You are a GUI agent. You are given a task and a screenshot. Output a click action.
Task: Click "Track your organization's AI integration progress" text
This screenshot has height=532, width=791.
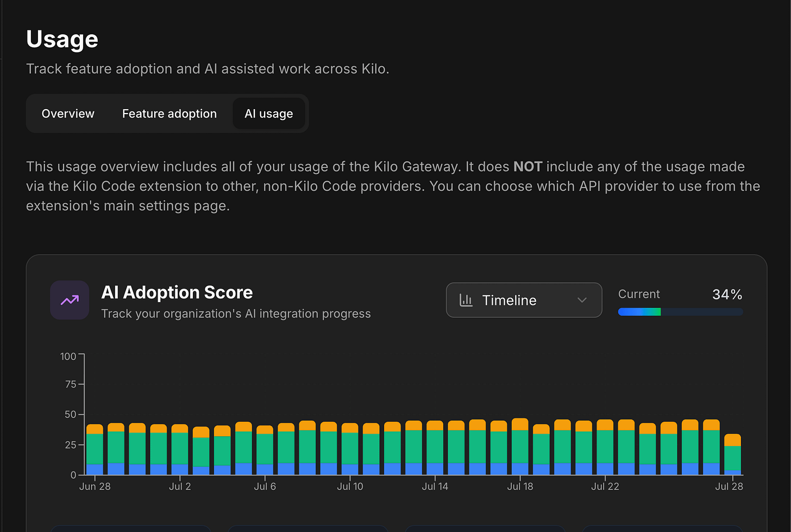[236, 314]
